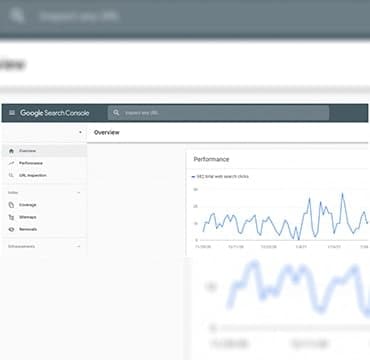Click the total web search clicks legend

[x=220, y=176]
